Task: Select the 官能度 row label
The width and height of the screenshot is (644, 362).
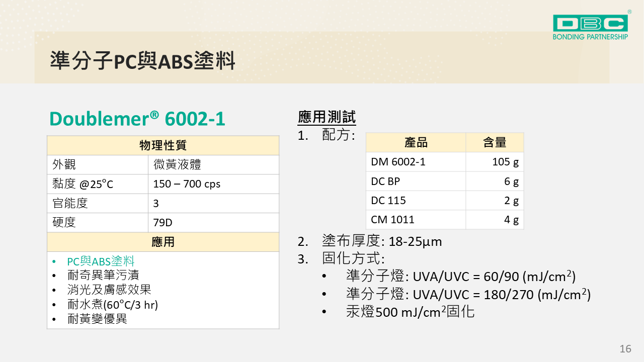Action: click(x=70, y=204)
